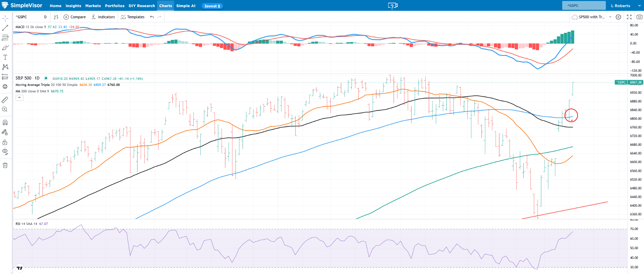
Task: Open the Indicators button
Action: [x=103, y=17]
